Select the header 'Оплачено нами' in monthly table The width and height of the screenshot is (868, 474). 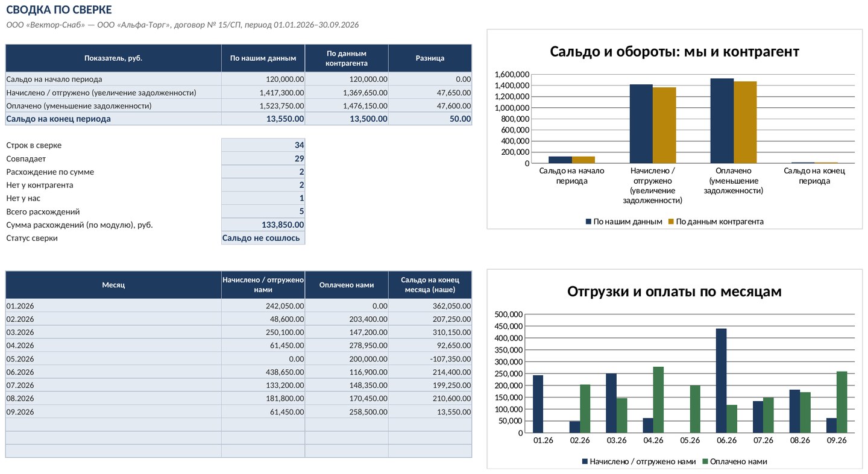347,285
